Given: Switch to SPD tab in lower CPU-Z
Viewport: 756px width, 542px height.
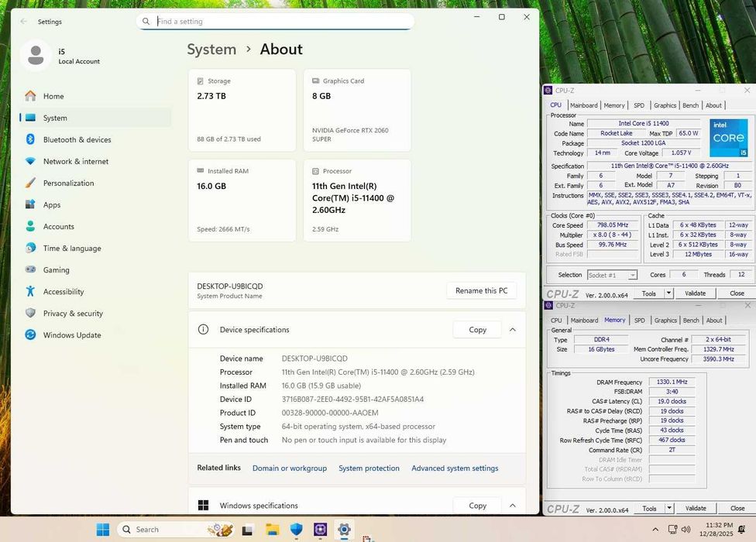Looking at the screenshot, I should pyautogui.click(x=639, y=320).
